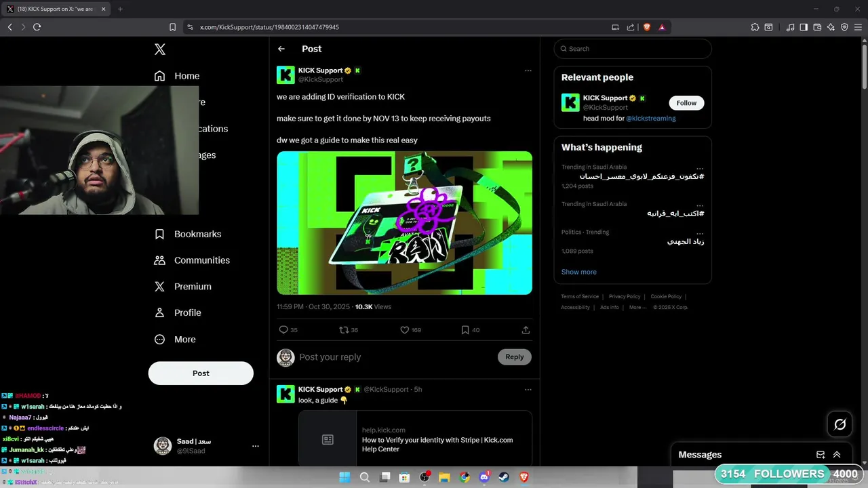Open the @kickstreaming mention link
The image size is (868, 488).
[651, 118]
